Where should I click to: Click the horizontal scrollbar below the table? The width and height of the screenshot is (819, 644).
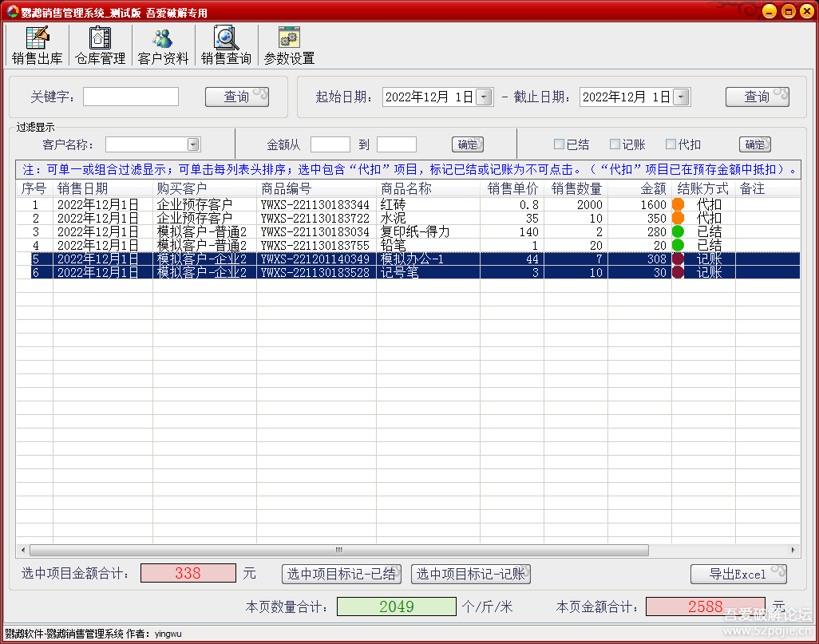pos(338,550)
